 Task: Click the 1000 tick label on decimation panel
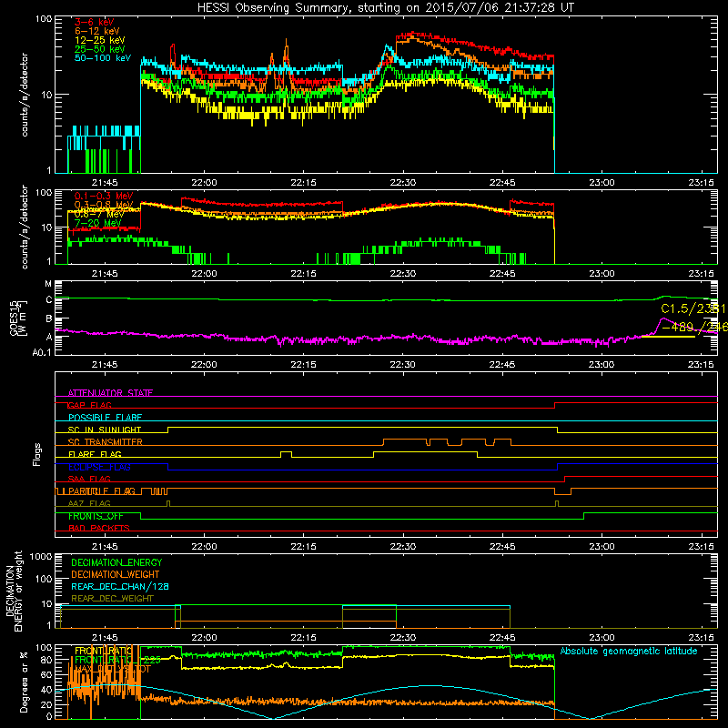(41, 556)
